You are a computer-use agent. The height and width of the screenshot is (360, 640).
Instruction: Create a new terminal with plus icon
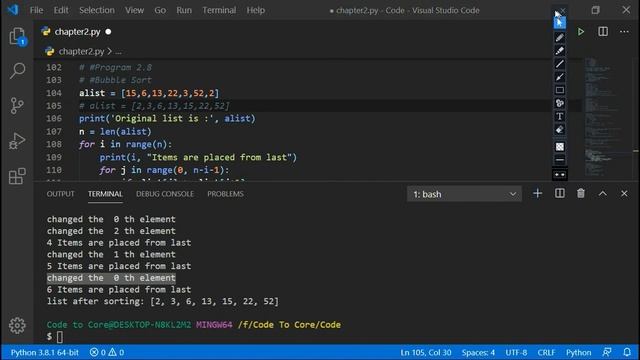coord(538,193)
